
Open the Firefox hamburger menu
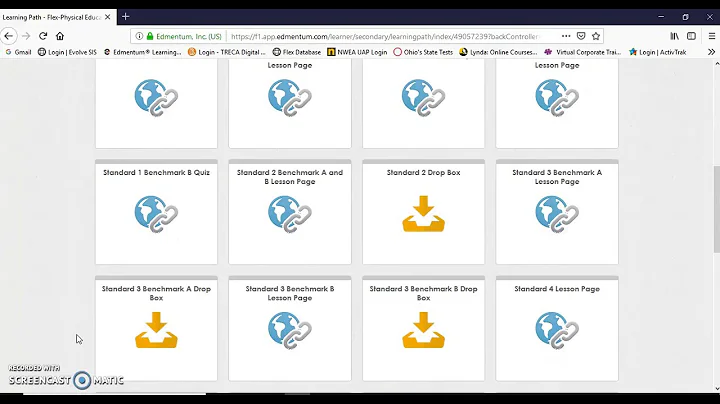(x=712, y=36)
